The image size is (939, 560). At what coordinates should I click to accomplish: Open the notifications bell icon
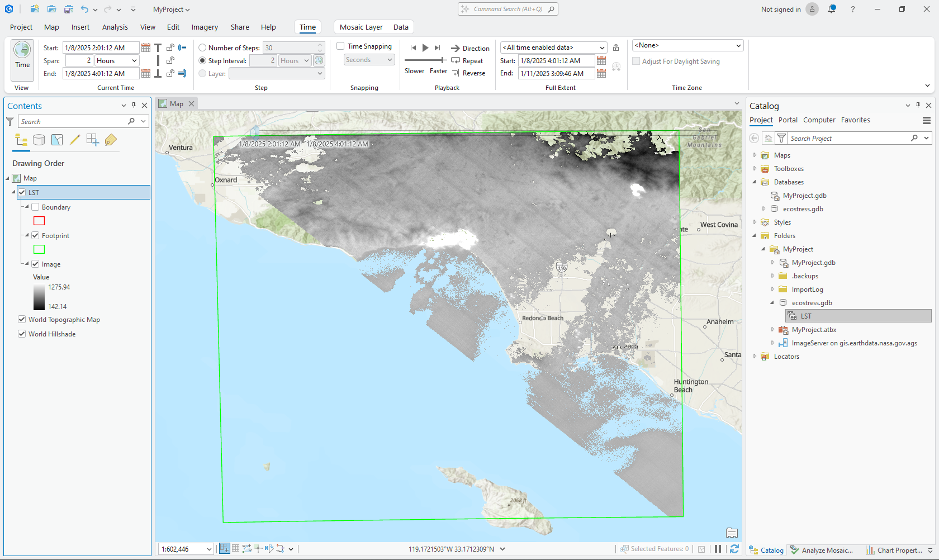coord(832,10)
